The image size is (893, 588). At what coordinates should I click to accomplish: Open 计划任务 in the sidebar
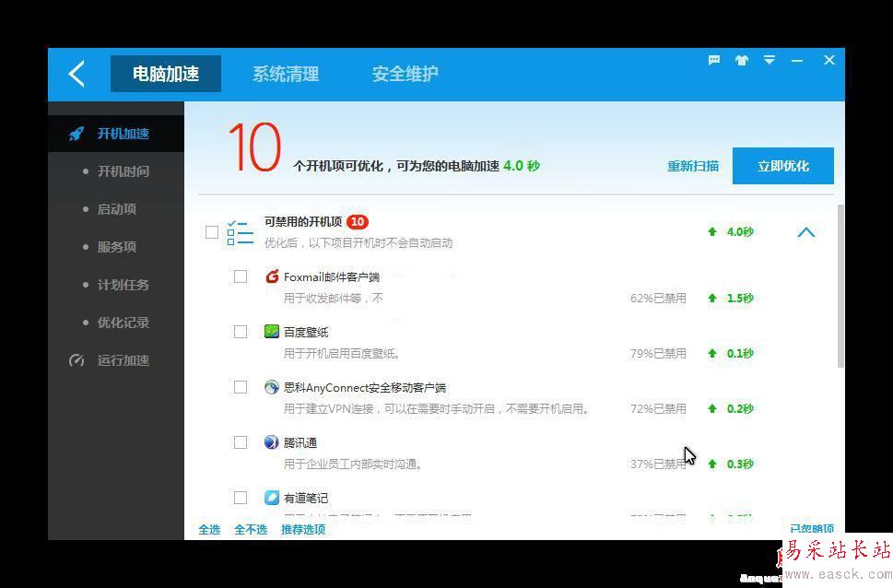pyautogui.click(x=123, y=284)
